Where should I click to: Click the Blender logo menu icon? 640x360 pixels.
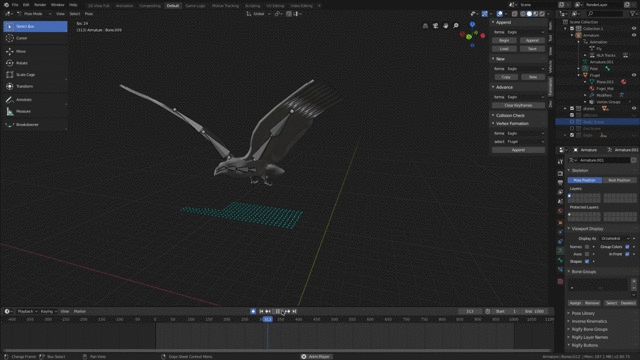click(x=6, y=5)
